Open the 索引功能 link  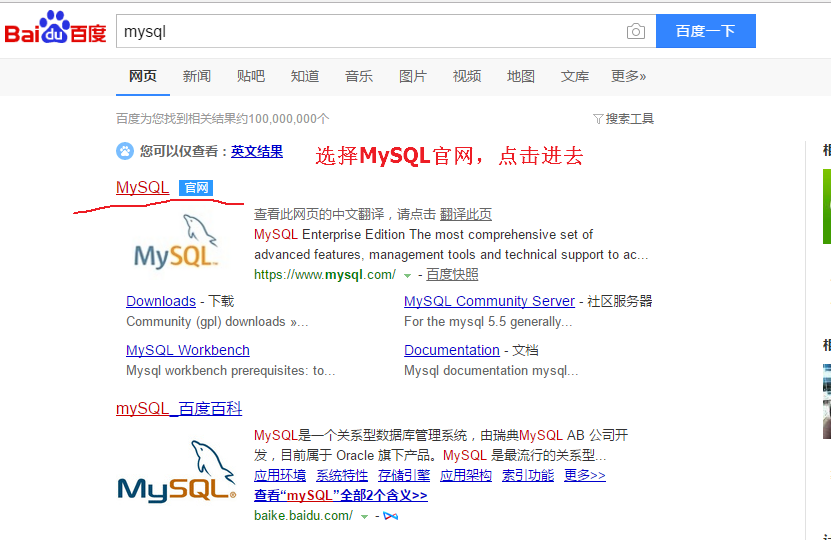pos(528,475)
